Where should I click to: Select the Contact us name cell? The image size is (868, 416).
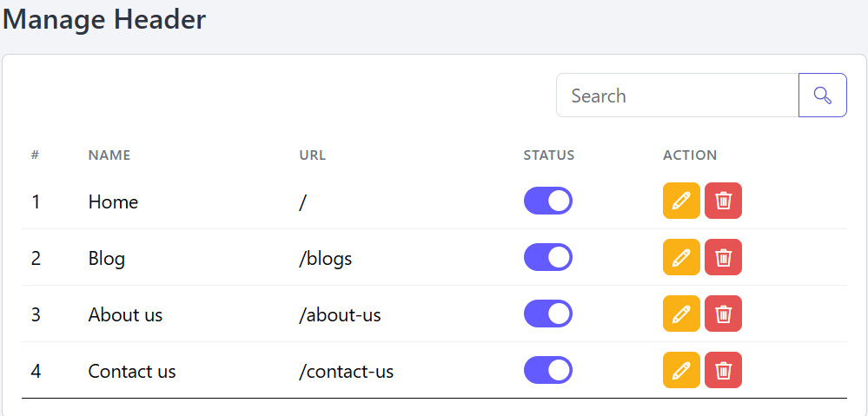point(132,371)
